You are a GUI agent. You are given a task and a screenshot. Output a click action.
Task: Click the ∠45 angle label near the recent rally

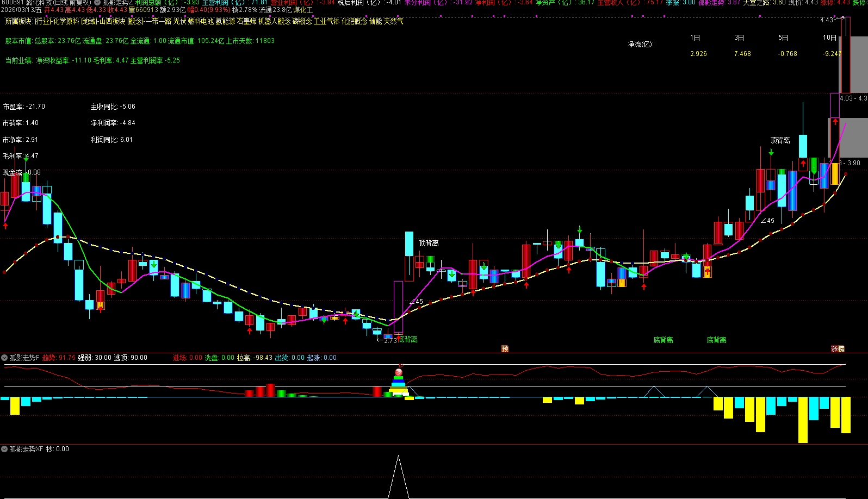[767, 221]
